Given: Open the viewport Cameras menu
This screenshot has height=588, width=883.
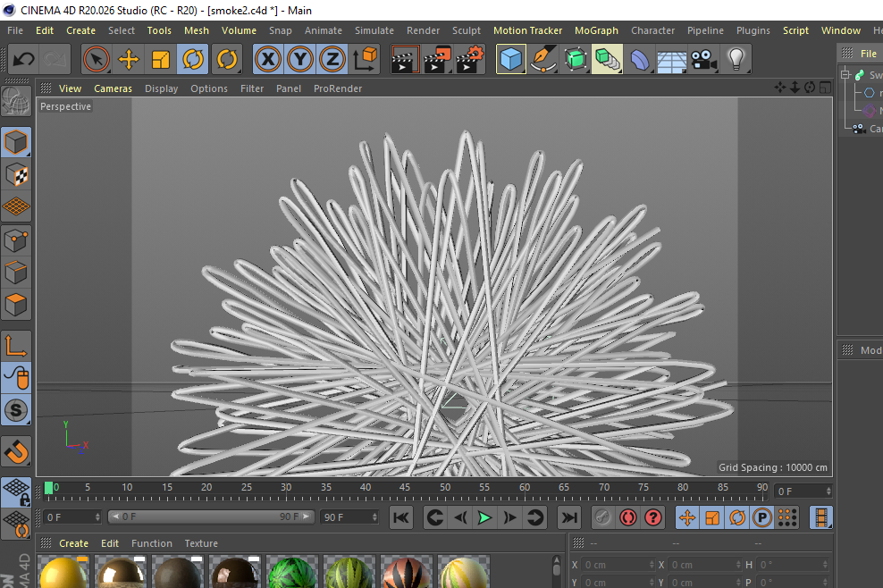Looking at the screenshot, I should point(113,88).
